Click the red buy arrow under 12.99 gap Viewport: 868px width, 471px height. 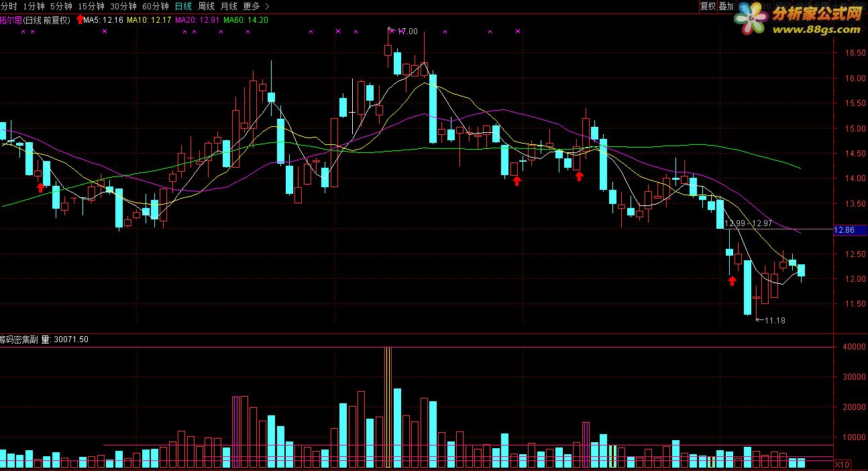point(732,280)
